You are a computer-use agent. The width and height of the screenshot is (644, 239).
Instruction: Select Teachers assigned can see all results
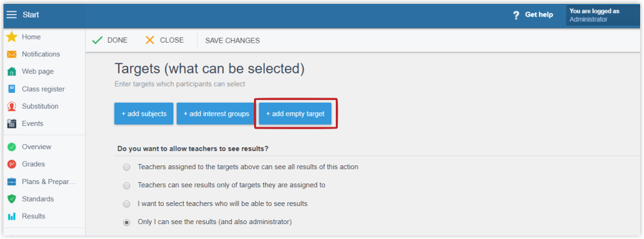tap(127, 167)
